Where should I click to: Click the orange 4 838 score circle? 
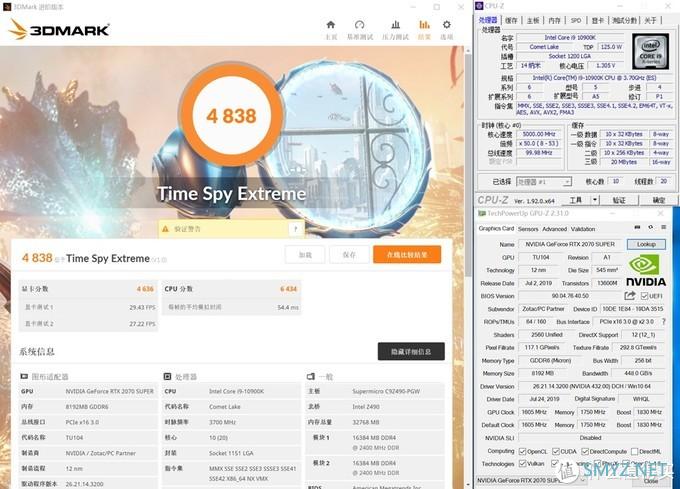pos(231,115)
